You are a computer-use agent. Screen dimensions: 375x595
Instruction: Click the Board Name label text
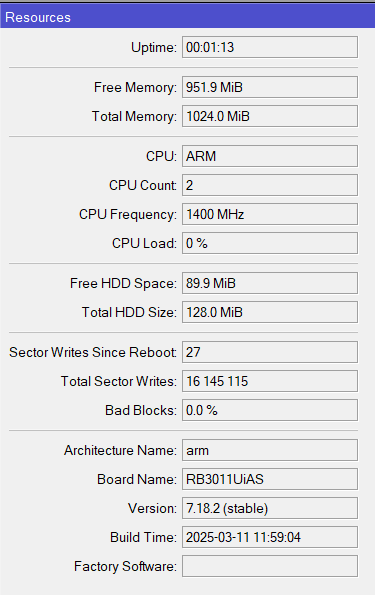click(x=137, y=479)
